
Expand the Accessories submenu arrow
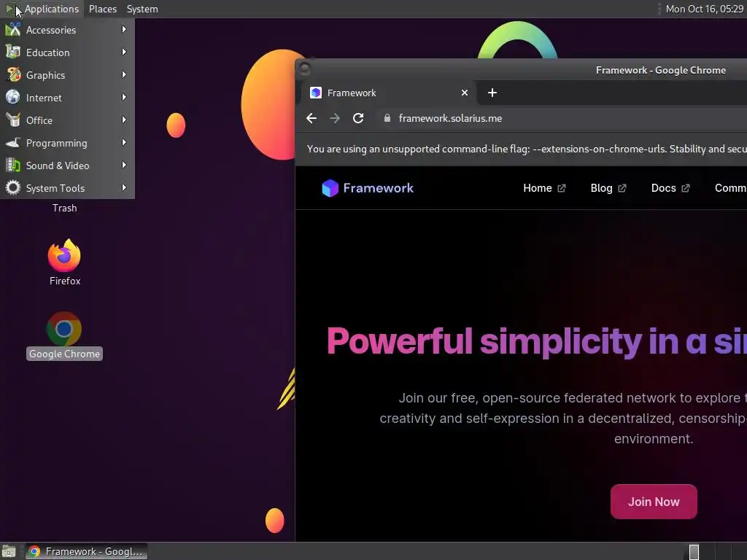tap(124, 29)
